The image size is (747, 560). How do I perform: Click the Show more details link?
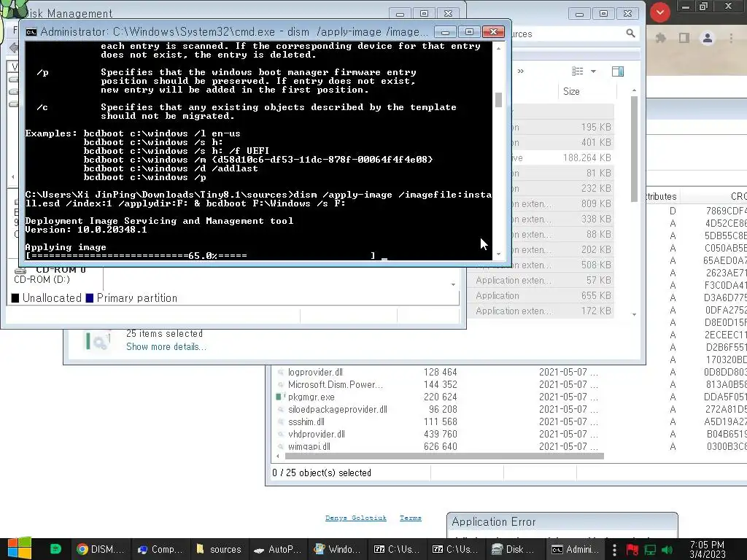(x=166, y=346)
